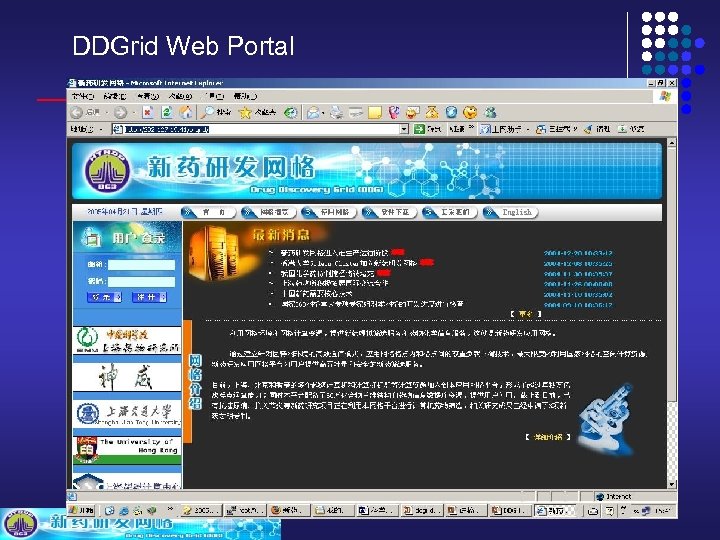Click the right reset button in login panel
720x540 pixels.
(x=149, y=297)
